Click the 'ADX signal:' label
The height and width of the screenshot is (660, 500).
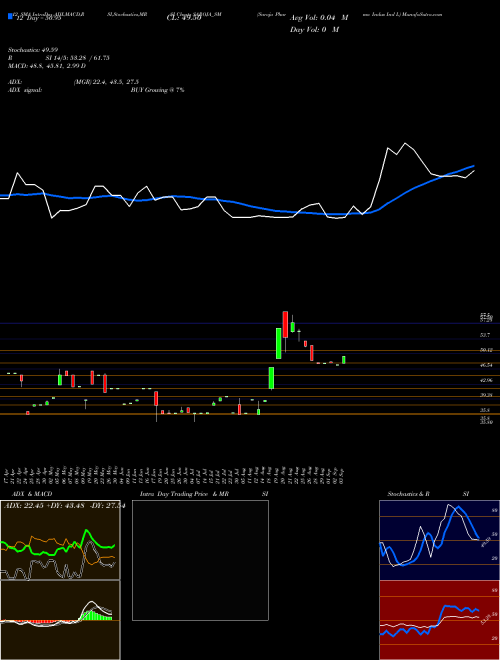pos(25,90)
